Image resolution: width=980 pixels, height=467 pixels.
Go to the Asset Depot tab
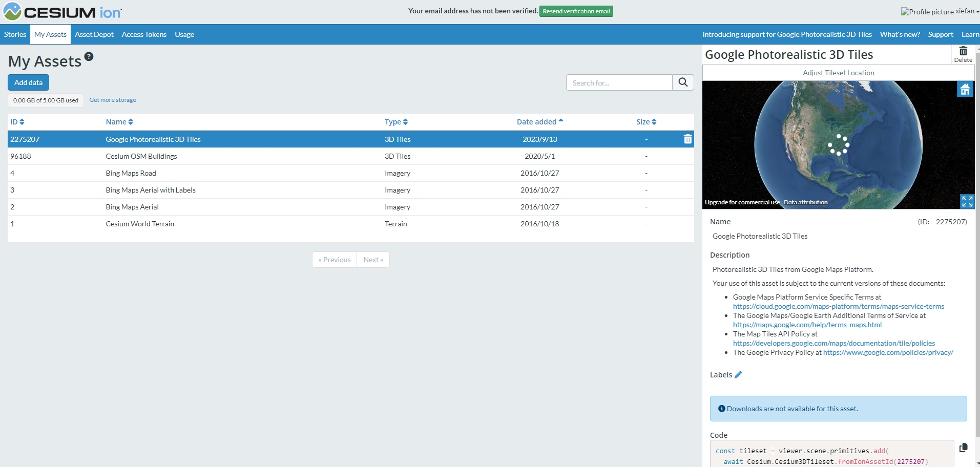pos(94,34)
